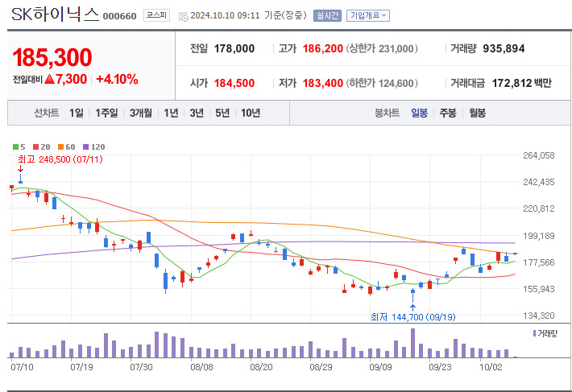Click the 하한가 124,600 text
The image size is (572, 392).
pos(382,83)
